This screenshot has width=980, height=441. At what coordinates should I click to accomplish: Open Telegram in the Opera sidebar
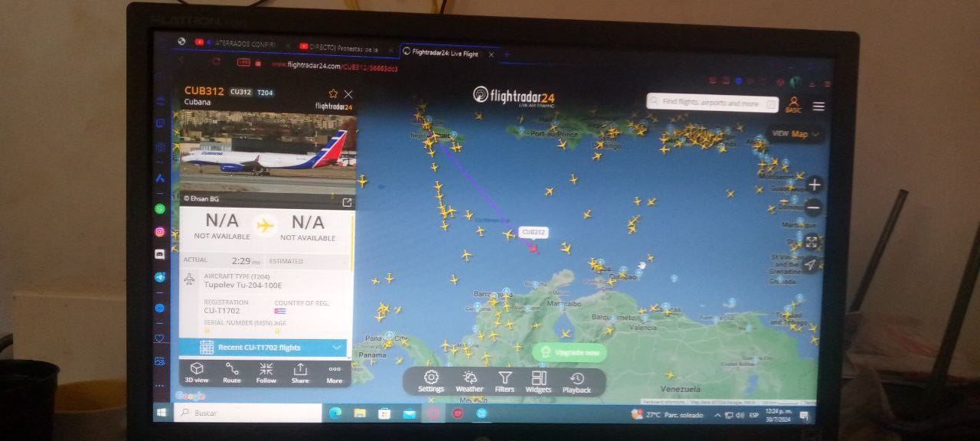point(159,277)
